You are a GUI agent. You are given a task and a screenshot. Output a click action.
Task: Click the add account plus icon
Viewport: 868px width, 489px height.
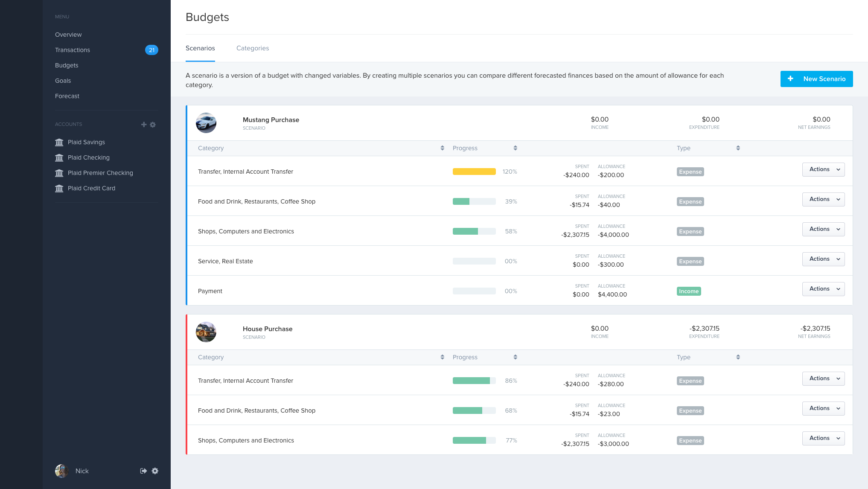point(144,125)
